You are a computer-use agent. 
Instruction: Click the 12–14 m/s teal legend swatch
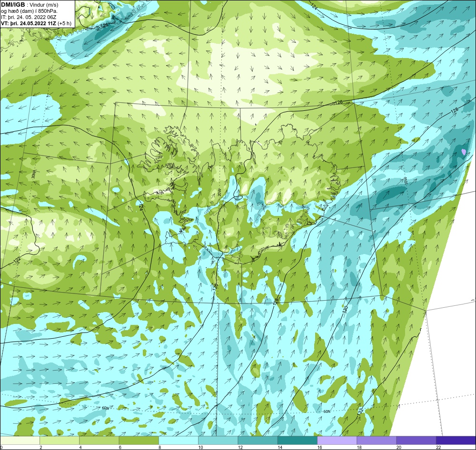(258, 440)
